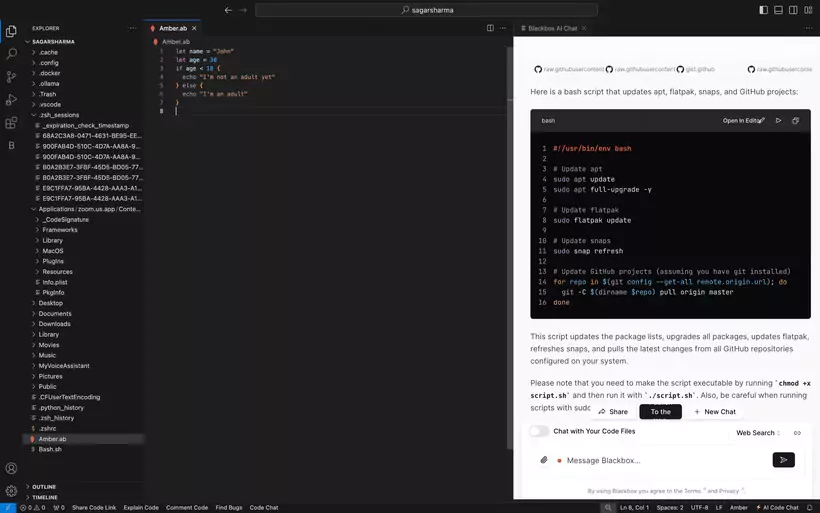Open the Accounts menu icon

point(11,468)
